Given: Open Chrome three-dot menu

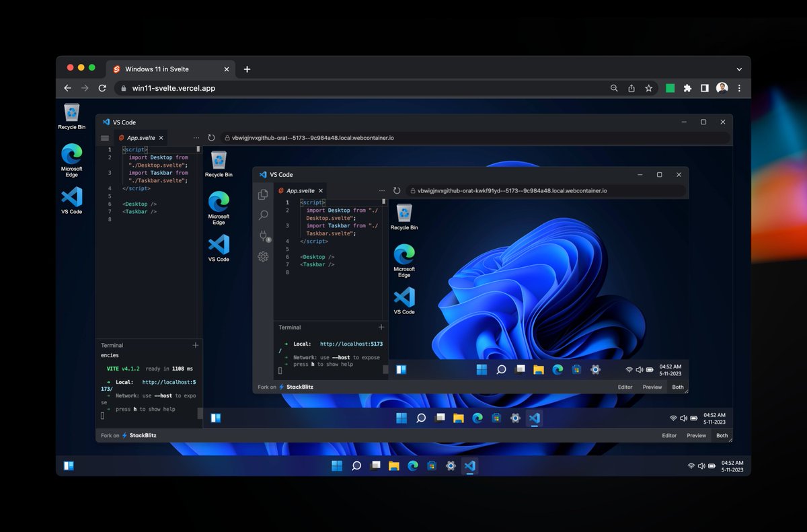Looking at the screenshot, I should click(x=740, y=88).
